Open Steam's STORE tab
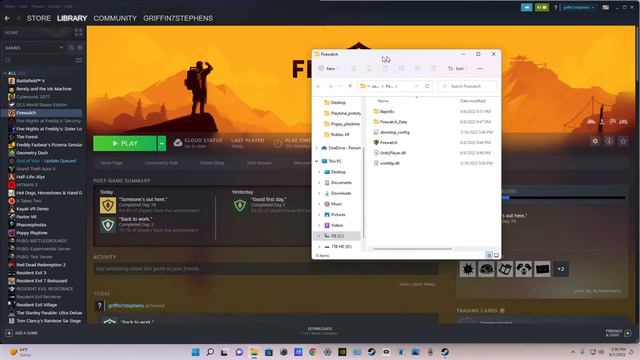Image resolution: width=640 pixels, height=360 pixels. 39,18
